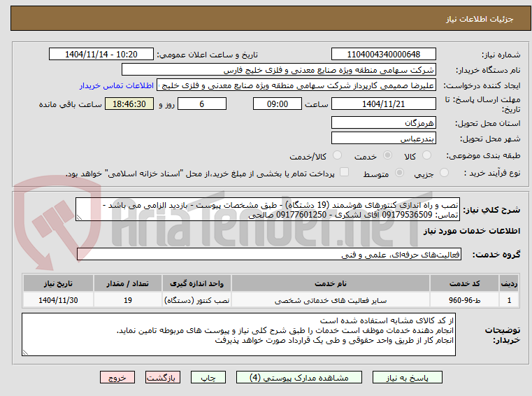
Task: Click the buyer notes resize handle
Action: (x=25, y=353)
